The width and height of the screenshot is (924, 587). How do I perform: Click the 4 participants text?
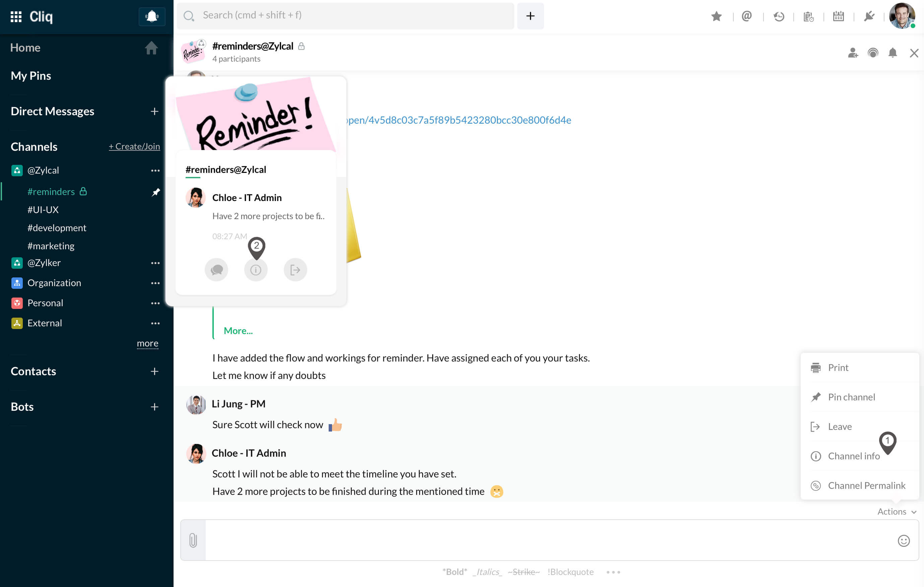coord(237,59)
